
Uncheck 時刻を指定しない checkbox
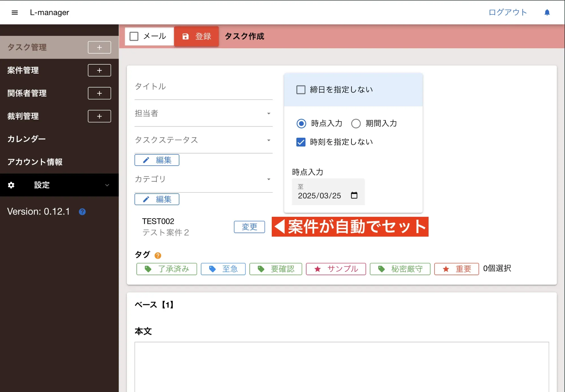click(x=301, y=142)
